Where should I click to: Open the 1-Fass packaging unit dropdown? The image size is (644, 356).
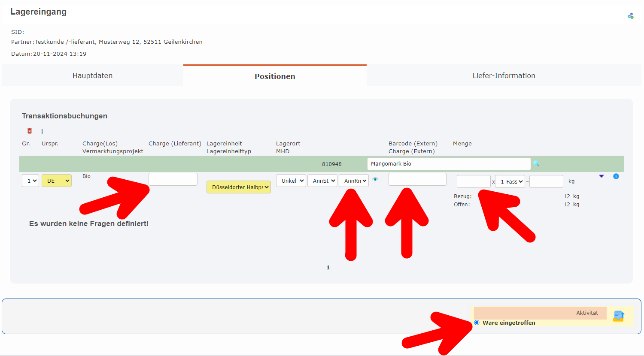(510, 181)
